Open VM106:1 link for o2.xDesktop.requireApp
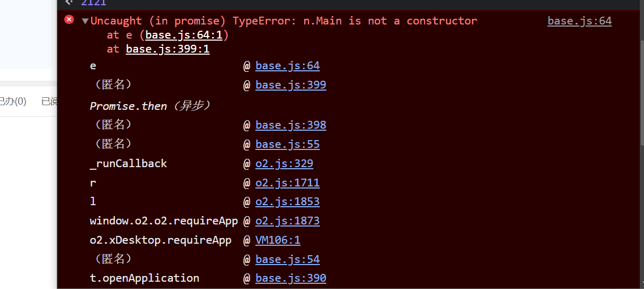This screenshot has height=289, width=644. tap(278, 240)
